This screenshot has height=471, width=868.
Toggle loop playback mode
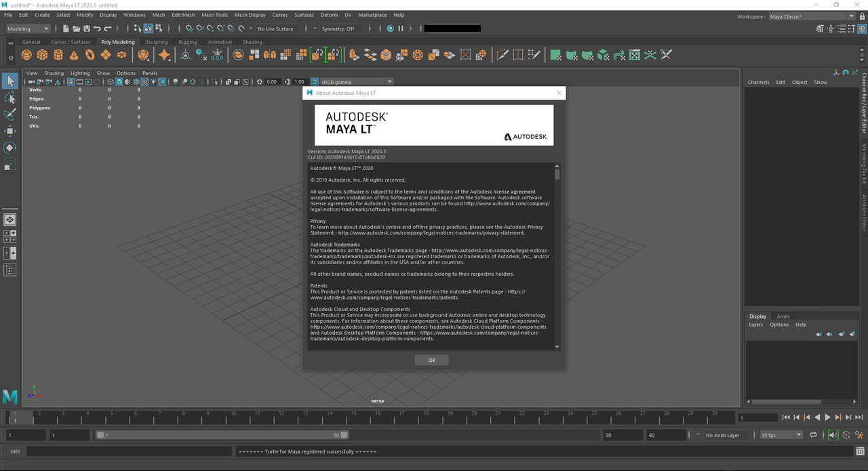813,435
